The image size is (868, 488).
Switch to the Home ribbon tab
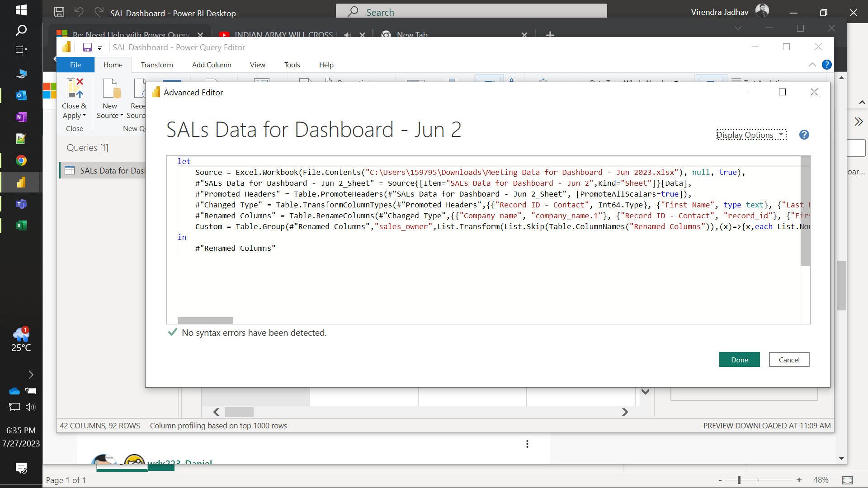[x=113, y=65]
